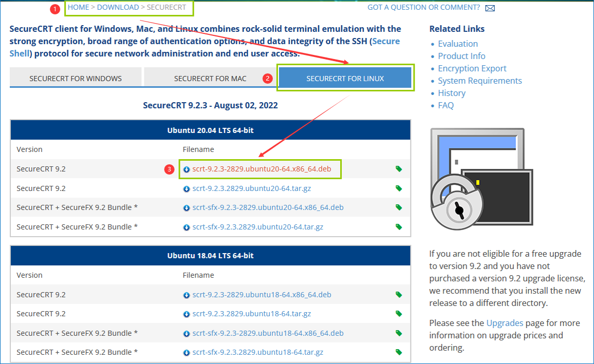Select the SecureCRT for Linux tab
The image size is (594, 364).
[x=345, y=79]
